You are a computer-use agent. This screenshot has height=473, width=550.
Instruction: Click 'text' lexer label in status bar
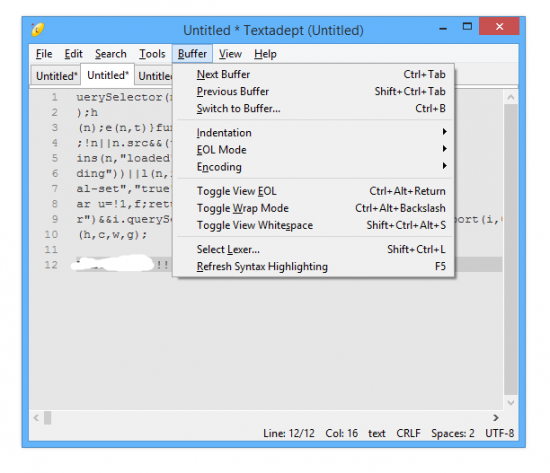tap(377, 434)
